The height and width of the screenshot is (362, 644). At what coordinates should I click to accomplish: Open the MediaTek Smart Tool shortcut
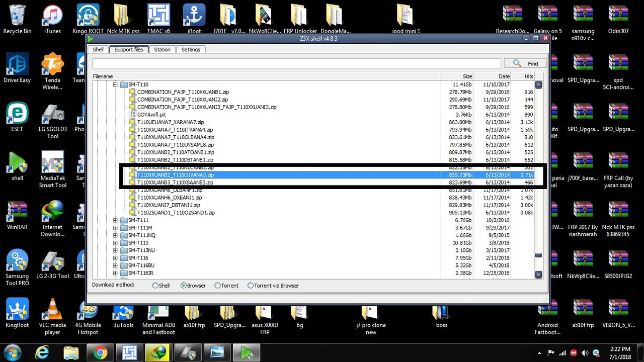[x=52, y=169]
